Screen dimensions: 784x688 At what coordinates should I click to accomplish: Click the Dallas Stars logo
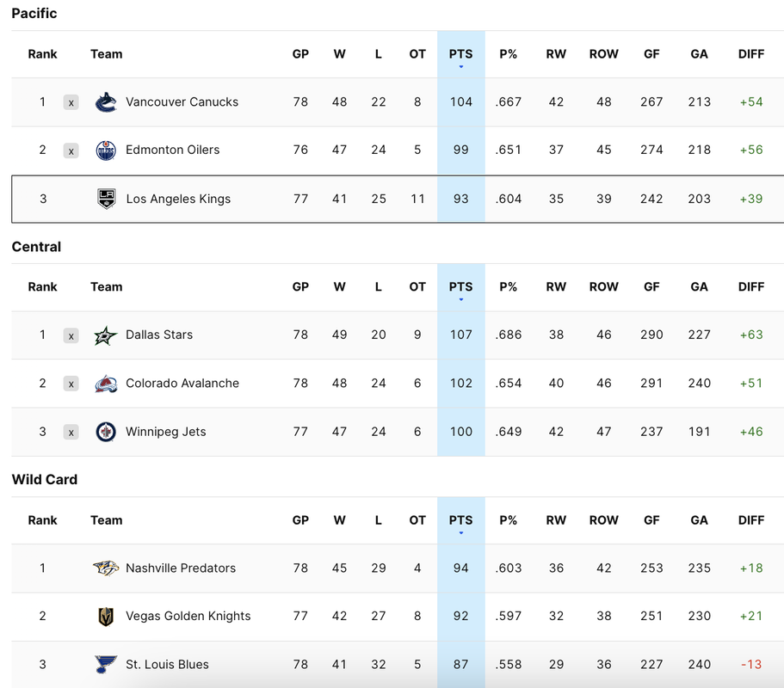(106, 335)
